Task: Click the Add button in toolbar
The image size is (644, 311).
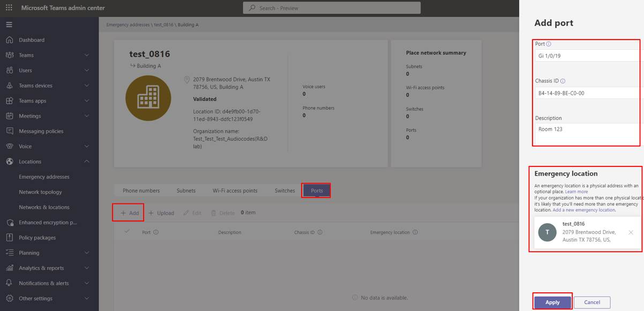Action: (x=129, y=213)
